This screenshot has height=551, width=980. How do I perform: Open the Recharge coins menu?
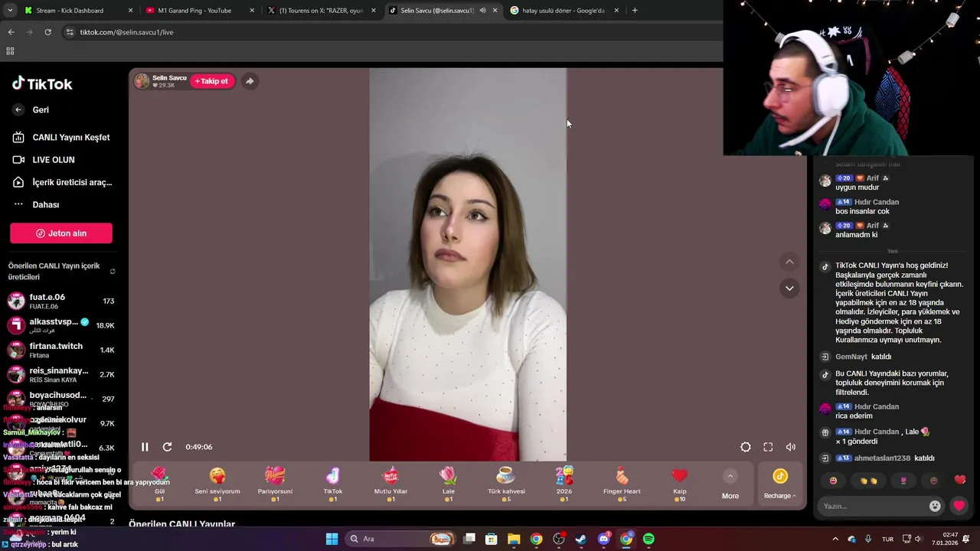click(x=779, y=484)
